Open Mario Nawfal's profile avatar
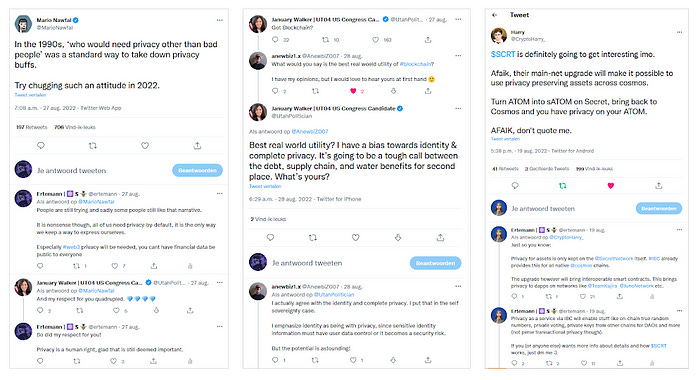The height and width of the screenshot is (380, 700). click(23, 24)
